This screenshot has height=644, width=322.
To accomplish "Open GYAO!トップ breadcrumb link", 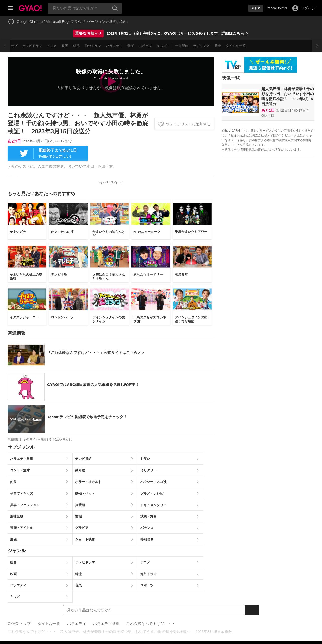I will click(x=19, y=624).
